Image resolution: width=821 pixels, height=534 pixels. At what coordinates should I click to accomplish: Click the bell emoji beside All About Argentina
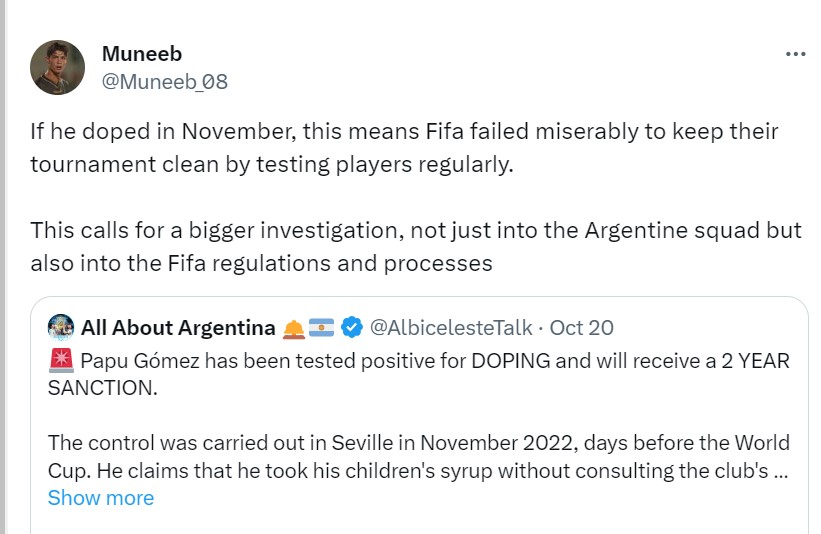(x=294, y=328)
